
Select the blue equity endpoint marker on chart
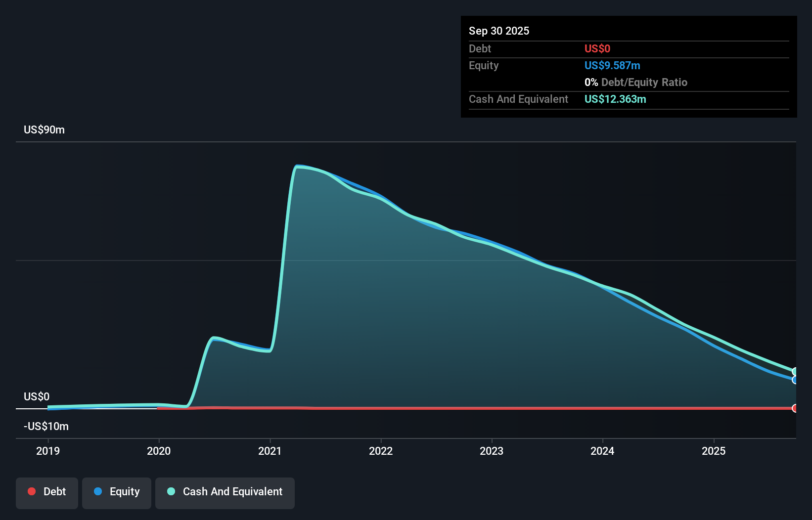(795, 380)
